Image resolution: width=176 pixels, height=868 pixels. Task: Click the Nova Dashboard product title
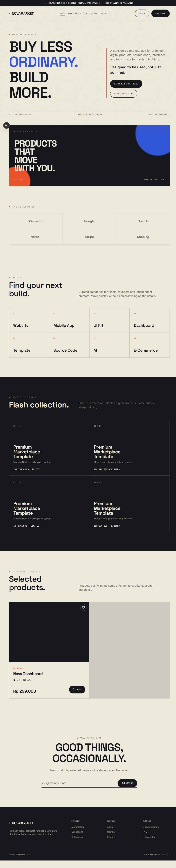[28, 674]
